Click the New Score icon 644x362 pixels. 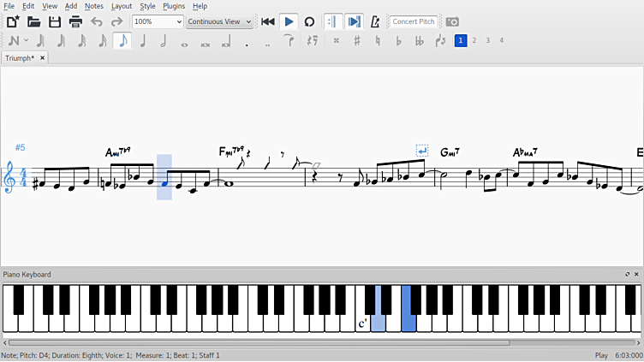tap(13, 21)
